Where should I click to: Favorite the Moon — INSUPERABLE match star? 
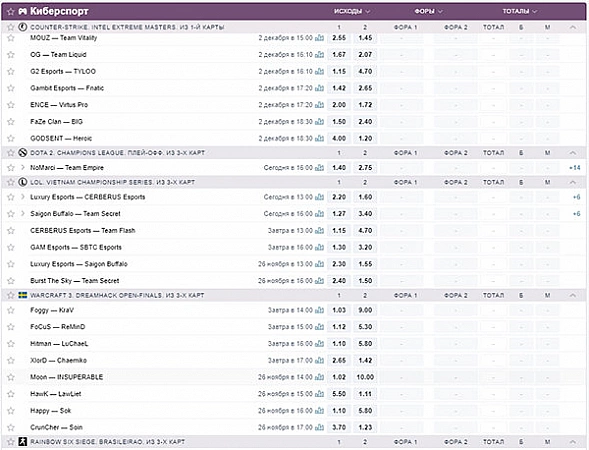11,377
